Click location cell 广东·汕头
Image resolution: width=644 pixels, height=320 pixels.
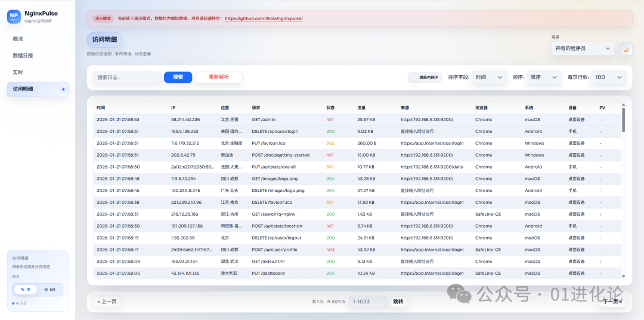229,191
